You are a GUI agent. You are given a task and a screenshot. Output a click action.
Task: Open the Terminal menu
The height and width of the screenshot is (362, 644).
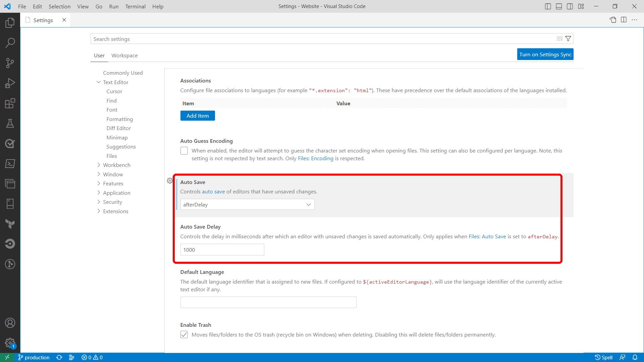click(135, 6)
